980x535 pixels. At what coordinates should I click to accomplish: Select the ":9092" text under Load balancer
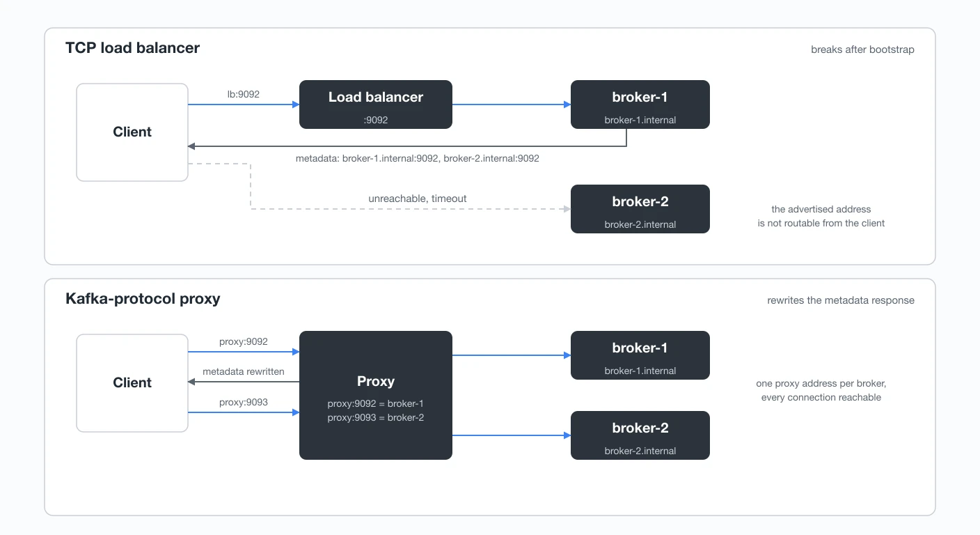coord(376,120)
